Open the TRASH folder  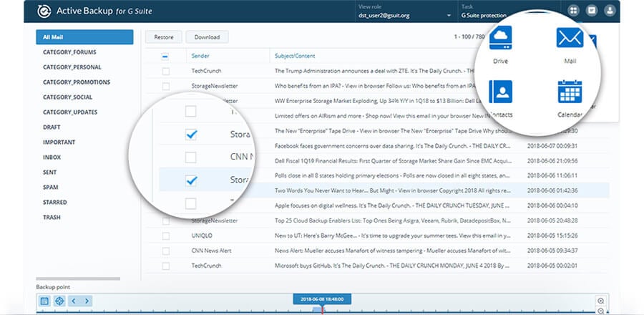(x=52, y=217)
